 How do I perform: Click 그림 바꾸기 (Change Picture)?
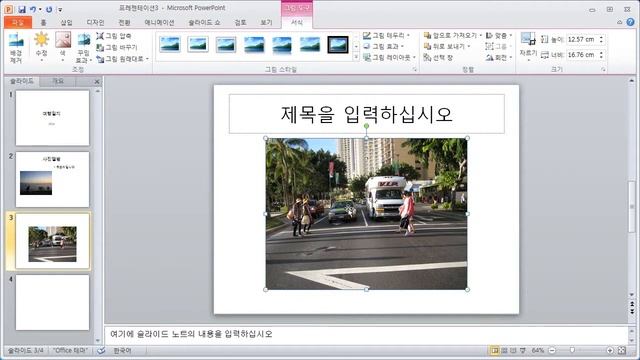point(117,47)
